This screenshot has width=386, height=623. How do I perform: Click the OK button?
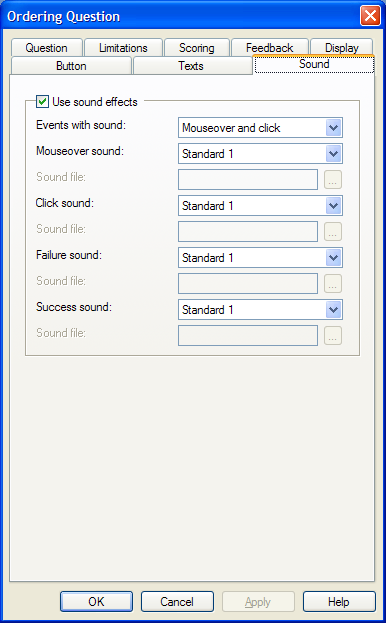96,602
